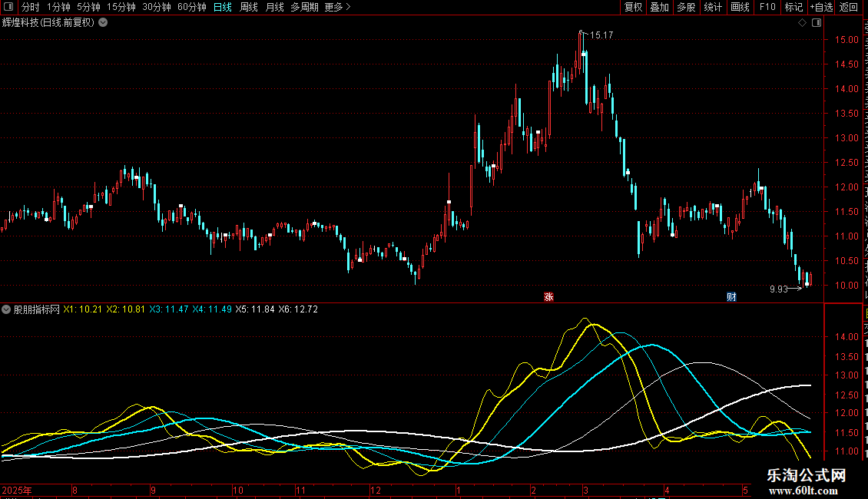Click the X4: 11.49 indicator value

(x=212, y=309)
